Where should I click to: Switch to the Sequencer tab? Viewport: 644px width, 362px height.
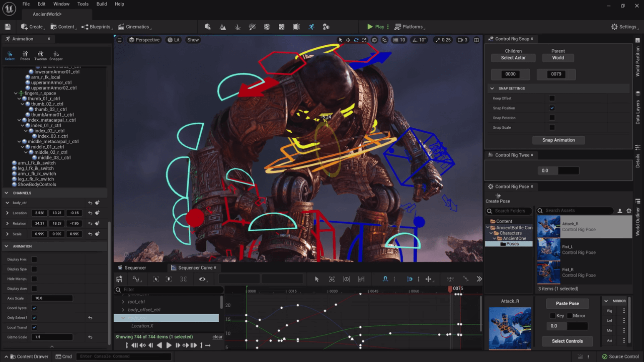pos(135,267)
